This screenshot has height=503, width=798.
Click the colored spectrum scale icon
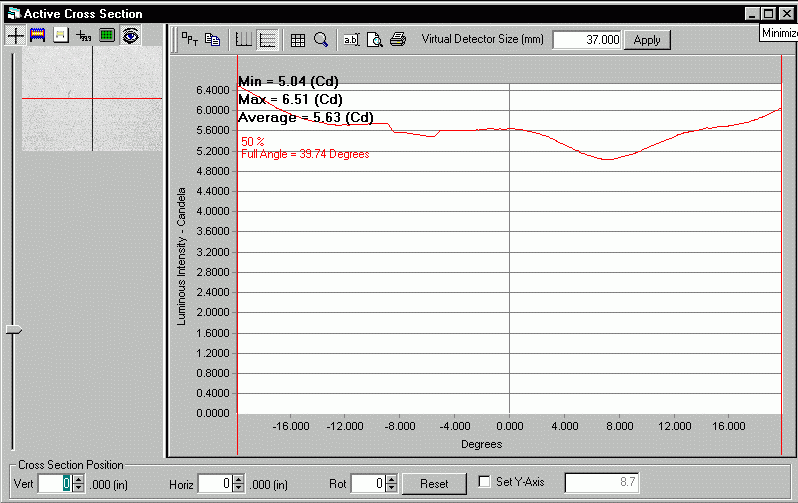point(38,35)
